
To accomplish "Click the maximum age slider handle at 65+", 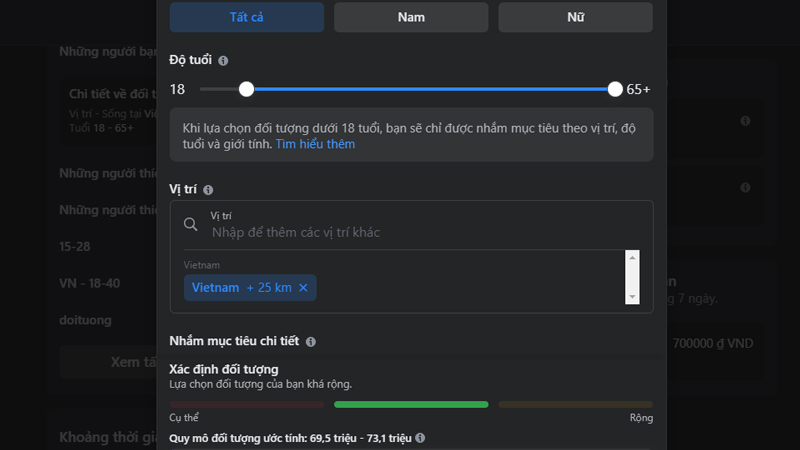I will click(615, 89).
